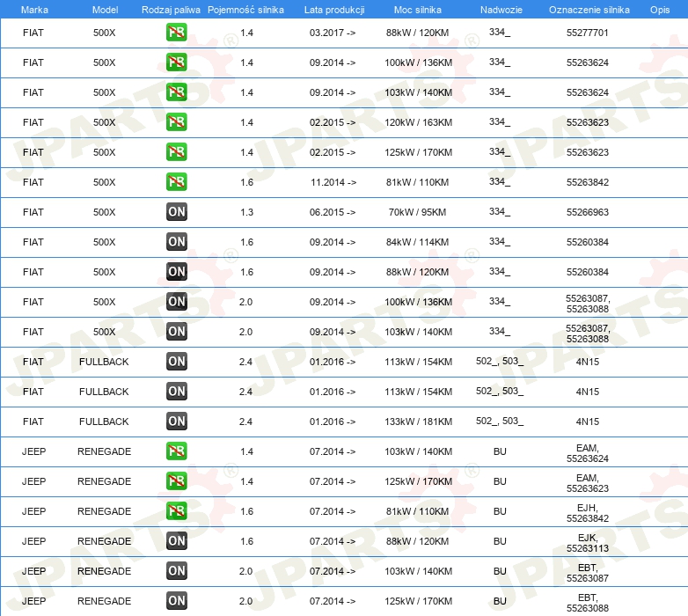Click the Oznaczenie silnika column header

point(589,10)
